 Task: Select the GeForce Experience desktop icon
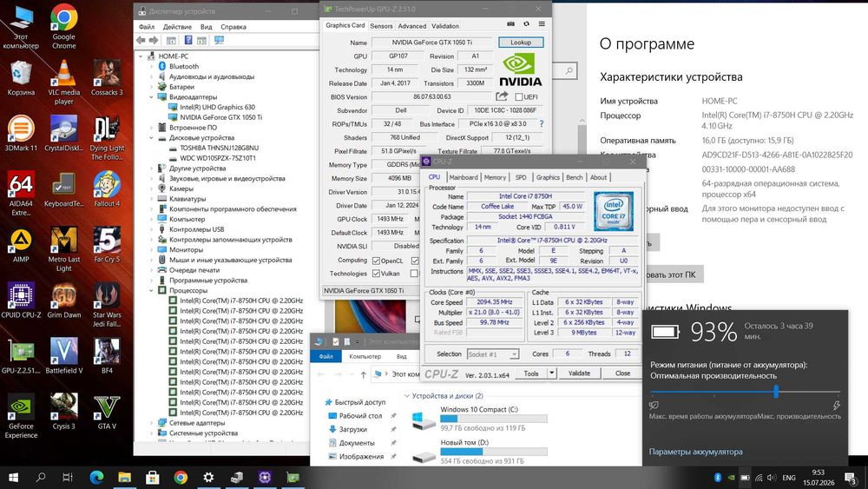point(21,416)
